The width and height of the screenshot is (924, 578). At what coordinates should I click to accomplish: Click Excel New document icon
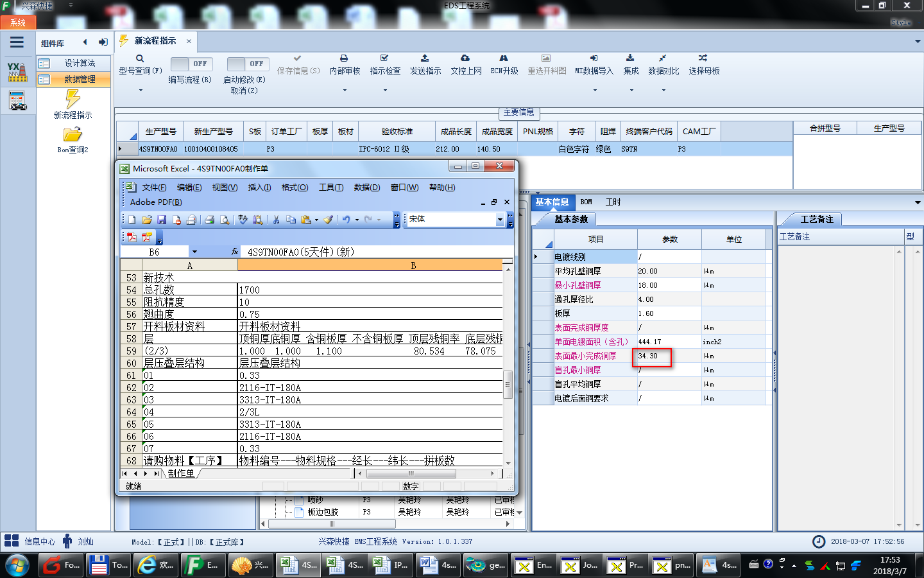(132, 220)
